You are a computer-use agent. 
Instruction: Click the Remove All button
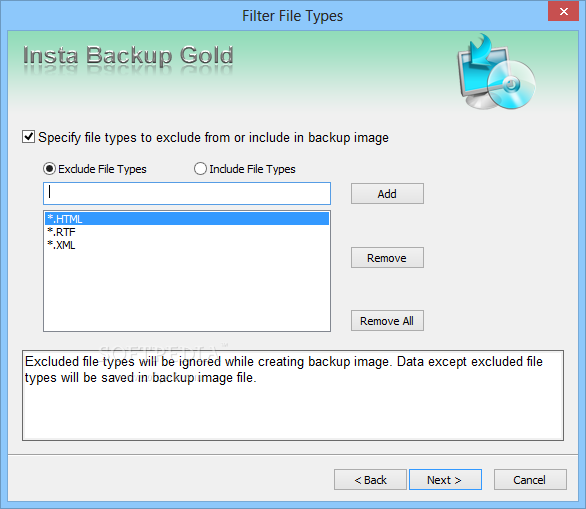(x=387, y=321)
